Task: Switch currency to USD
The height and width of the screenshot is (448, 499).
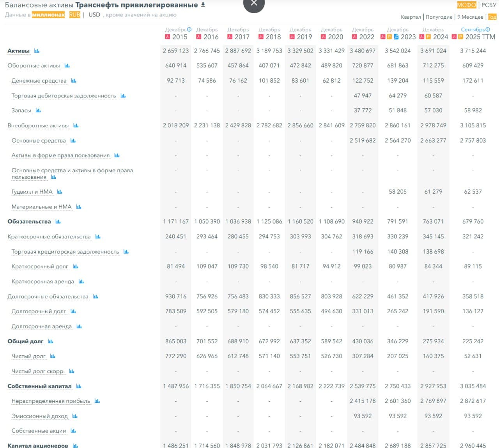Action: coord(94,15)
